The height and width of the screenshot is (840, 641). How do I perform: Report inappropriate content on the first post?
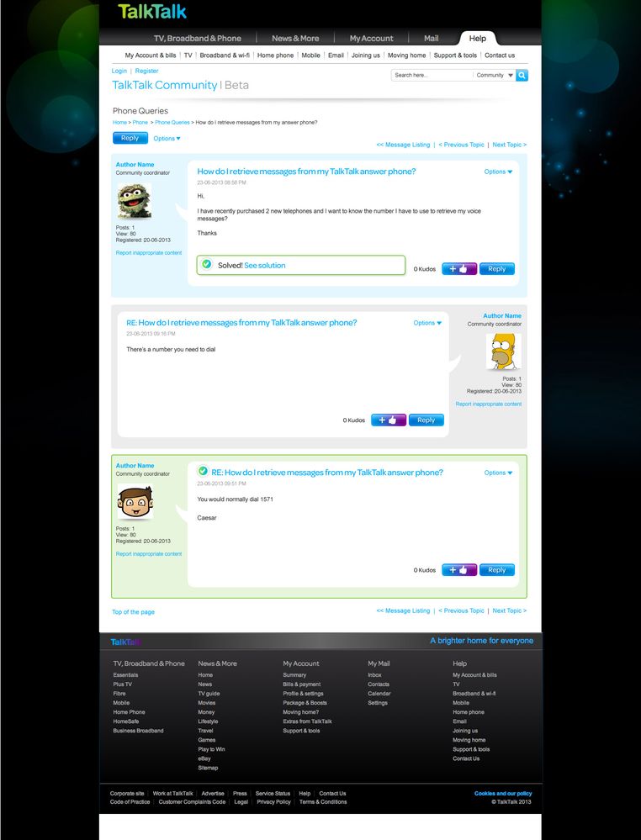tap(148, 253)
